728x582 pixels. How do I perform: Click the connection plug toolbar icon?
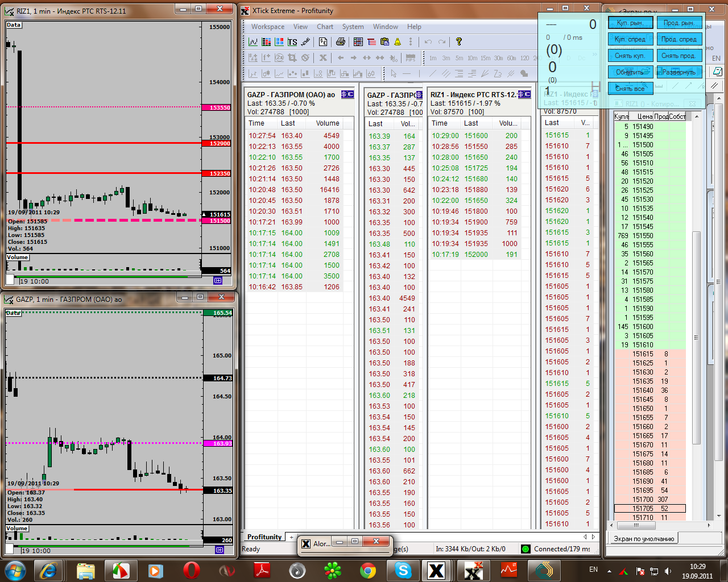pyautogui.click(x=306, y=42)
